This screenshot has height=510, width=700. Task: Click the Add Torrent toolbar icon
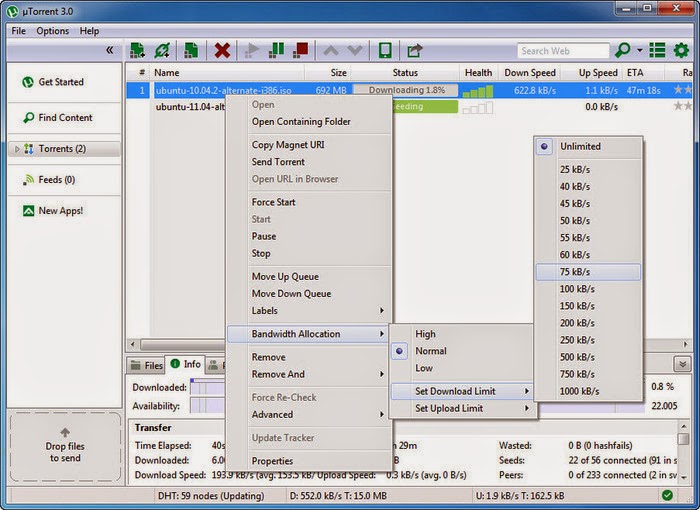pyautogui.click(x=137, y=50)
